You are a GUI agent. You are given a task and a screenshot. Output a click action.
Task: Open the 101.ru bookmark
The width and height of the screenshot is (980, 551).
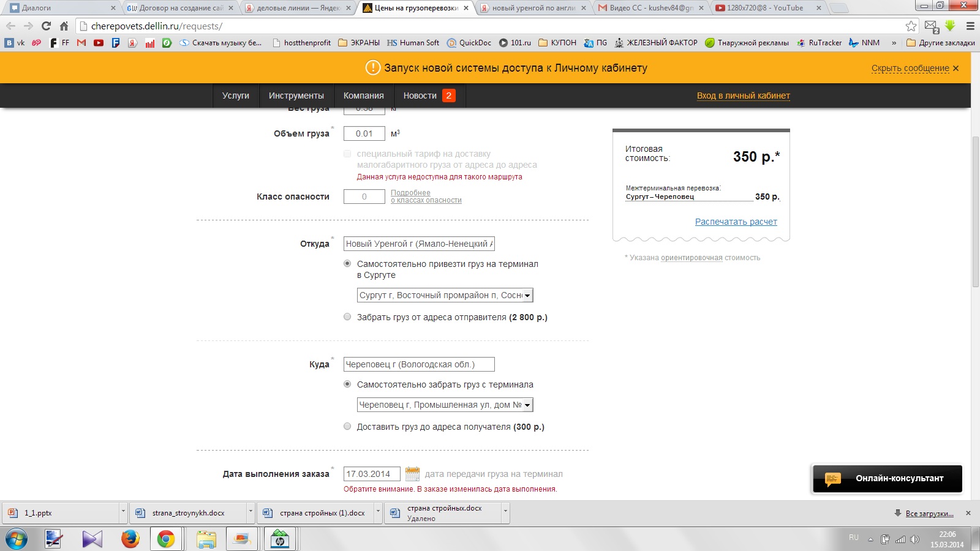point(514,43)
